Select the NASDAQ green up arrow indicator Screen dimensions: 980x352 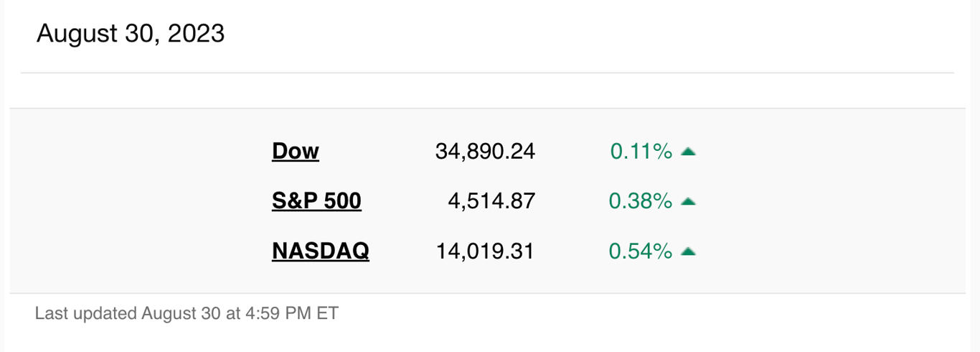coord(688,251)
